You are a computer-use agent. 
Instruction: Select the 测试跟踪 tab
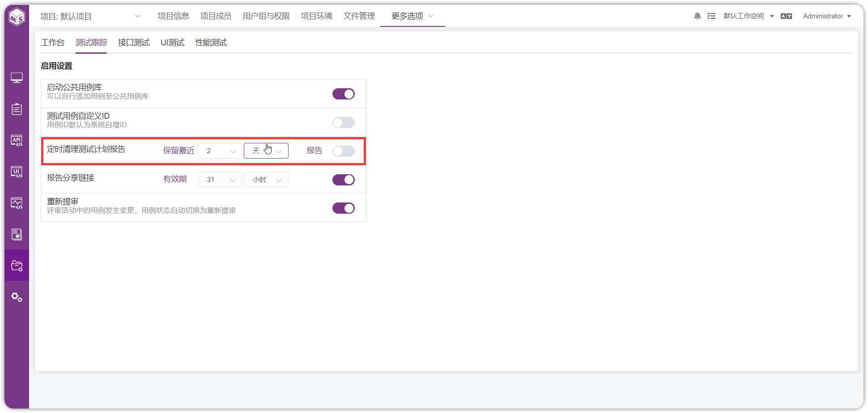point(91,43)
